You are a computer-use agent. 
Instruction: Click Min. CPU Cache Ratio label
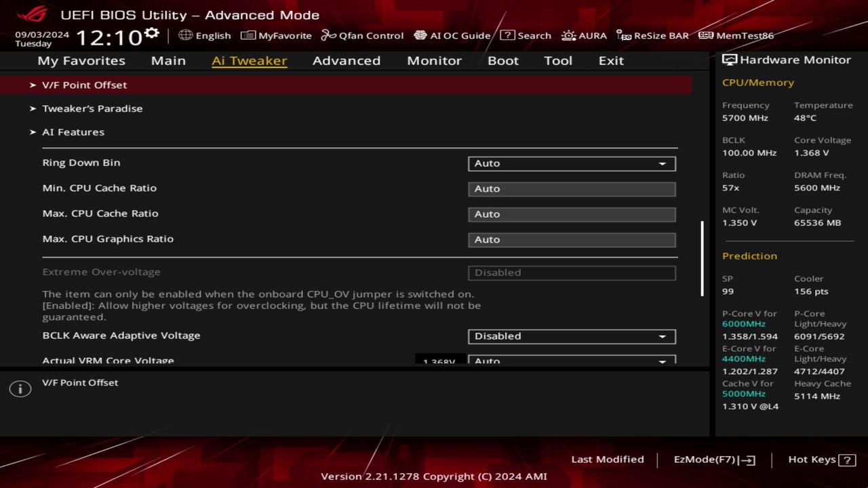point(99,188)
